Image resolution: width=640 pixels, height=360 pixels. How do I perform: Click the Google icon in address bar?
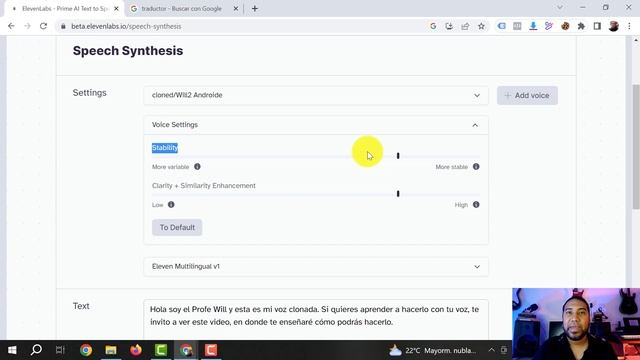coord(433,26)
